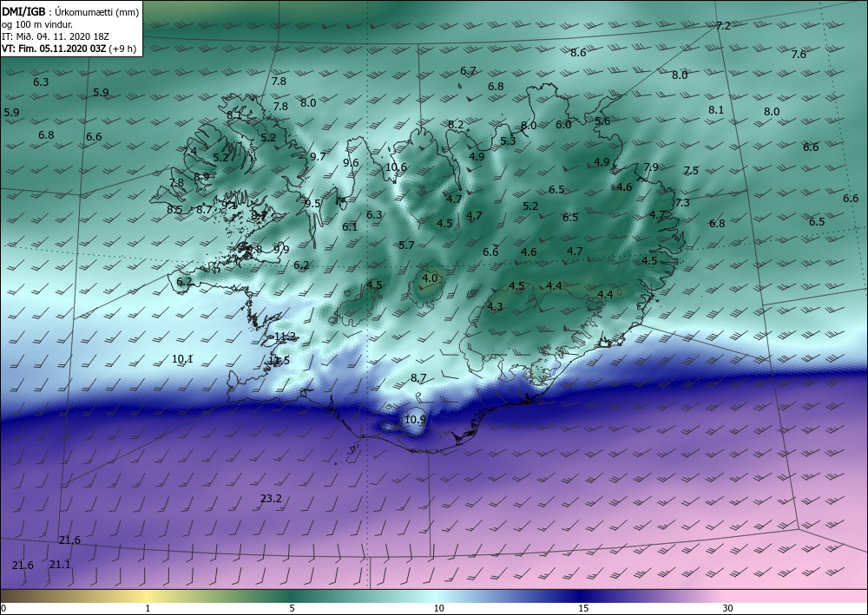Click the 10 label on the color scale
Viewport: 868px width, 615px height.
(438, 608)
